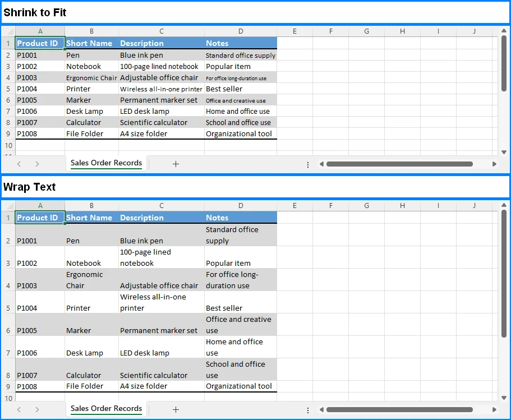Screen dimensions: 511x420
Task: Click the Best seller cell in Shrink to Fit sheet
Action: click(x=241, y=89)
